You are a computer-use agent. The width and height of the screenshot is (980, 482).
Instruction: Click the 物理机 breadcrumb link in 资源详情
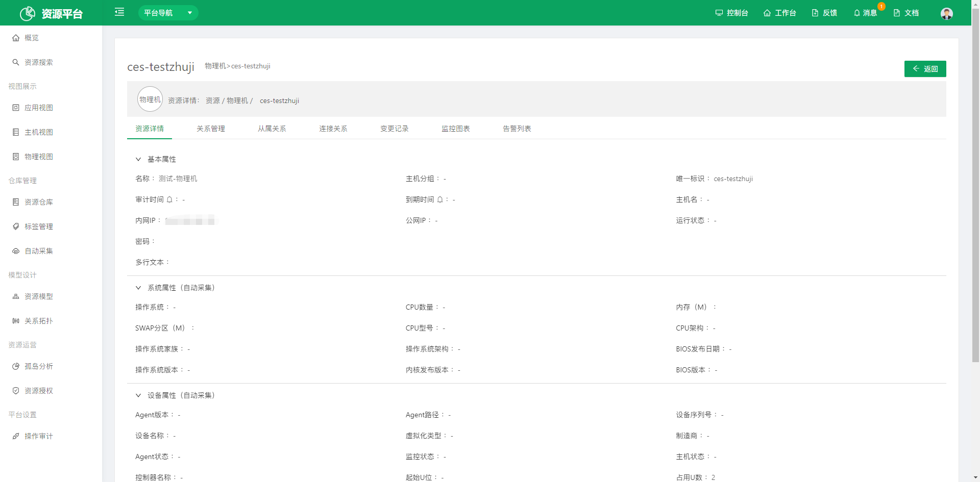237,100
